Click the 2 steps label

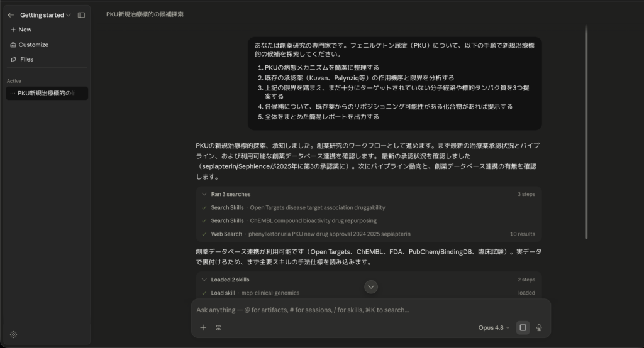pos(526,280)
